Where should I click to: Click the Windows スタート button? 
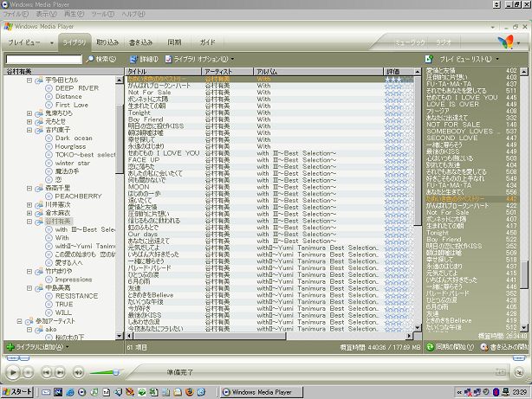[x=17, y=392]
